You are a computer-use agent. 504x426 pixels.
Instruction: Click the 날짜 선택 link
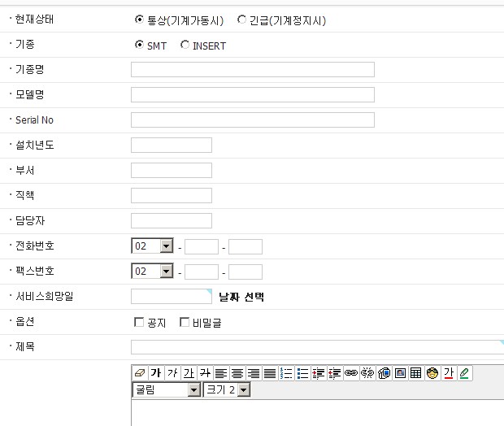[241, 298]
